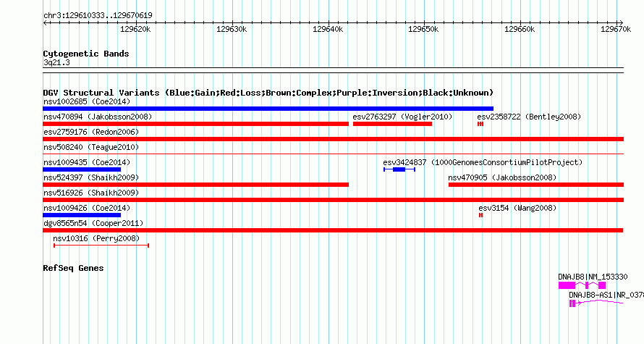
Task: Open the esv2759176 (Redon2006) label
Action: 91,132
